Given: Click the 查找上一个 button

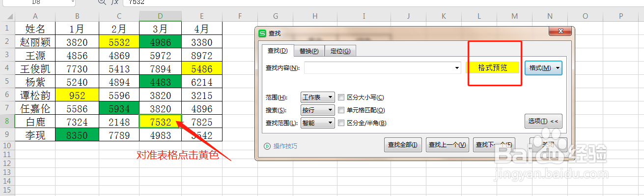Looking at the screenshot, I should [x=447, y=145].
